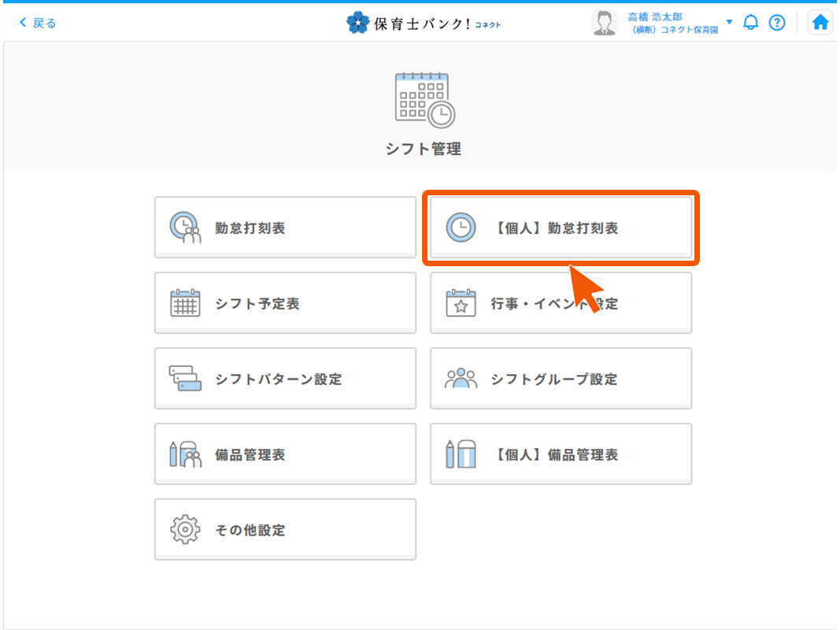
Task: Open help via question mark icon
Action: point(777,23)
